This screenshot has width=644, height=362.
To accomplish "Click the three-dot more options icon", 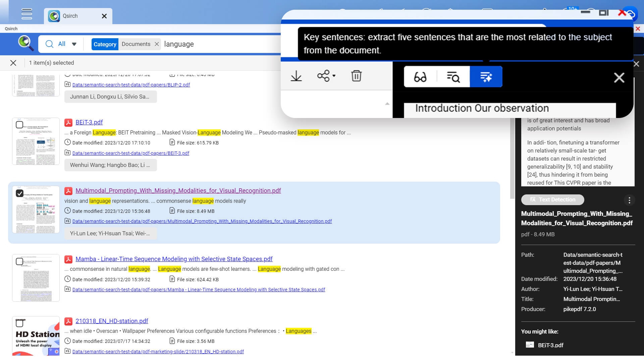I will (629, 200).
